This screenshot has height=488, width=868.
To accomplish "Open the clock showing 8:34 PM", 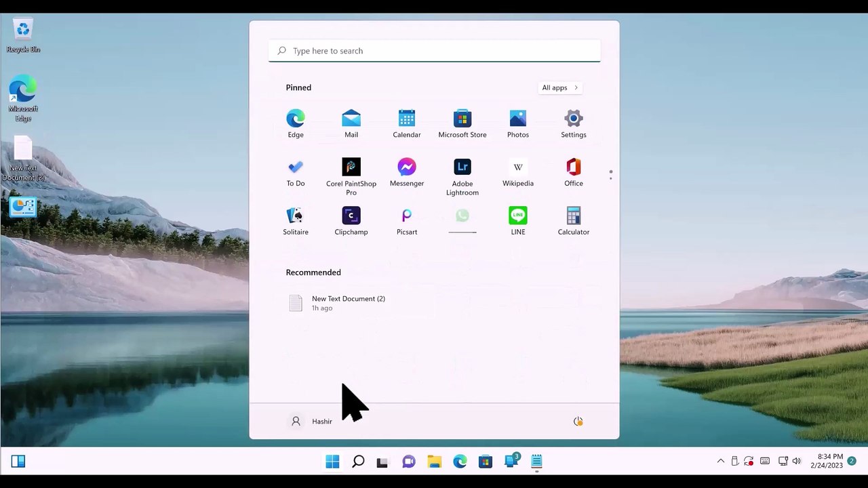I will (827, 461).
